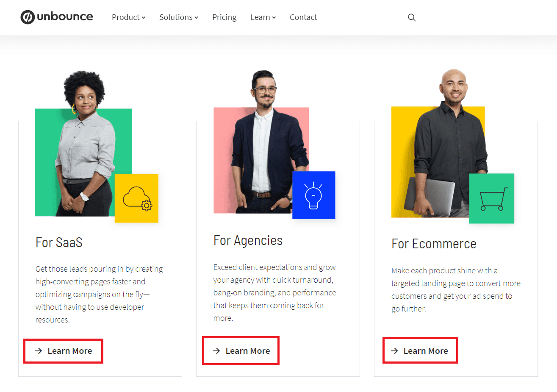Screen dimensions: 557x392
Task: Click the yellow cloud-and-gear icon on SaaS card
Action: [136, 198]
